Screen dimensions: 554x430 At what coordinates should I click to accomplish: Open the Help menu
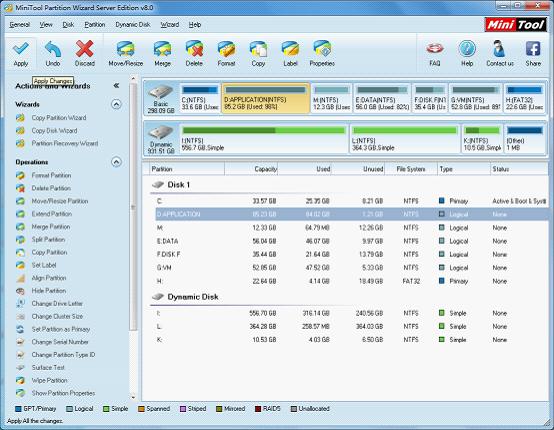pyautogui.click(x=195, y=24)
